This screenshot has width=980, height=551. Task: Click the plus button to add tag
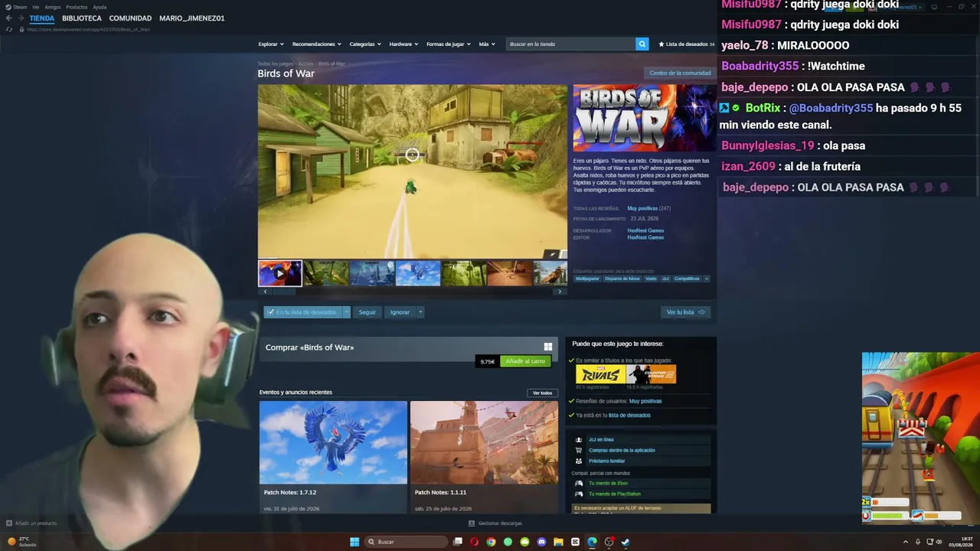pyautogui.click(x=707, y=279)
